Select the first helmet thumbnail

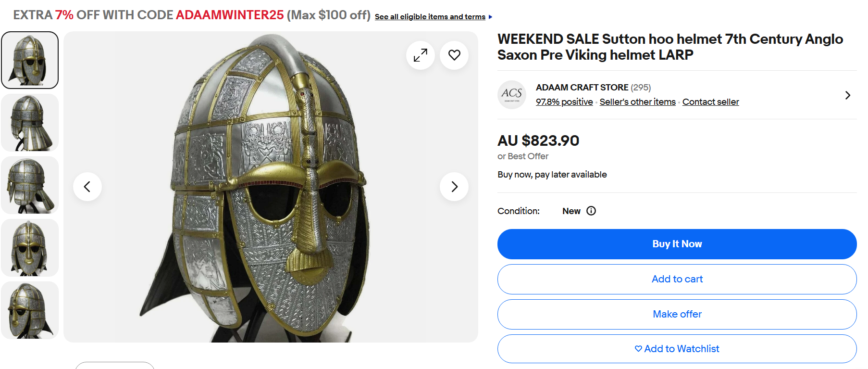[x=30, y=60]
